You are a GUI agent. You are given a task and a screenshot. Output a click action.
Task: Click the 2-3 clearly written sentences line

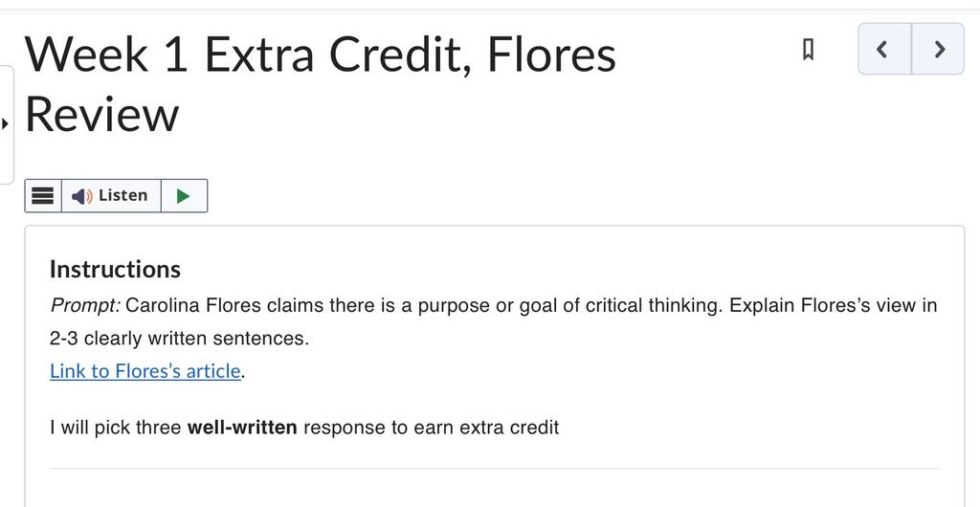pyautogui.click(x=179, y=339)
